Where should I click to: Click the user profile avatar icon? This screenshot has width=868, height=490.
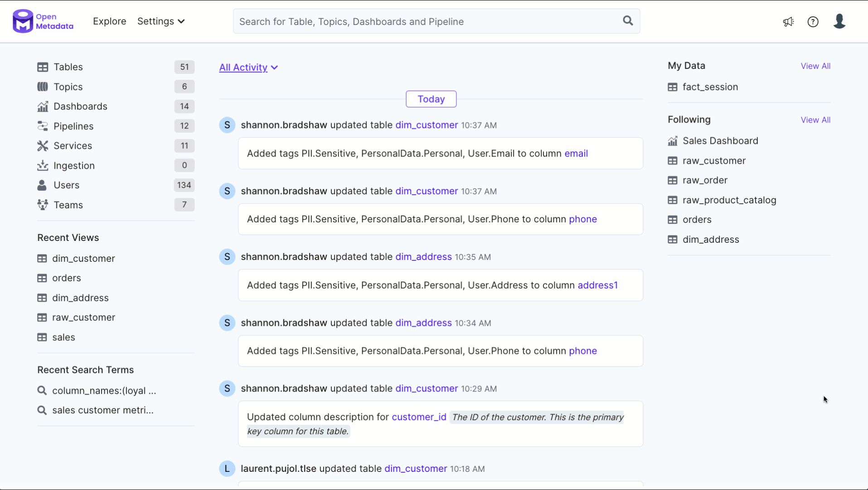tap(839, 21)
